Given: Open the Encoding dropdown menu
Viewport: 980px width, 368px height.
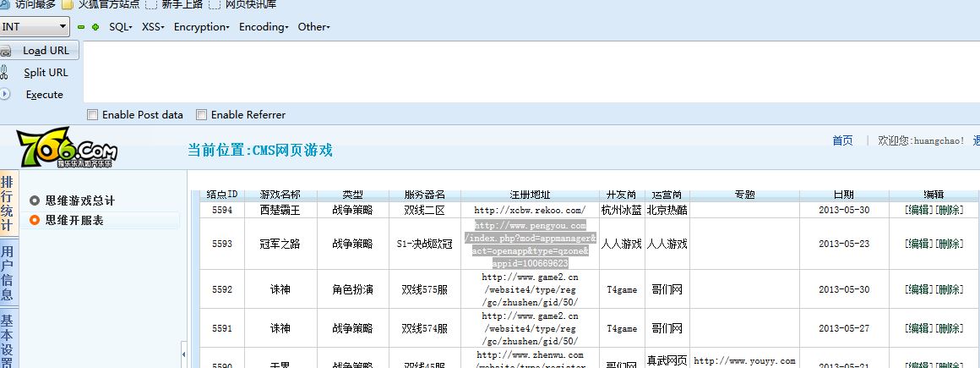Looking at the screenshot, I should [264, 27].
